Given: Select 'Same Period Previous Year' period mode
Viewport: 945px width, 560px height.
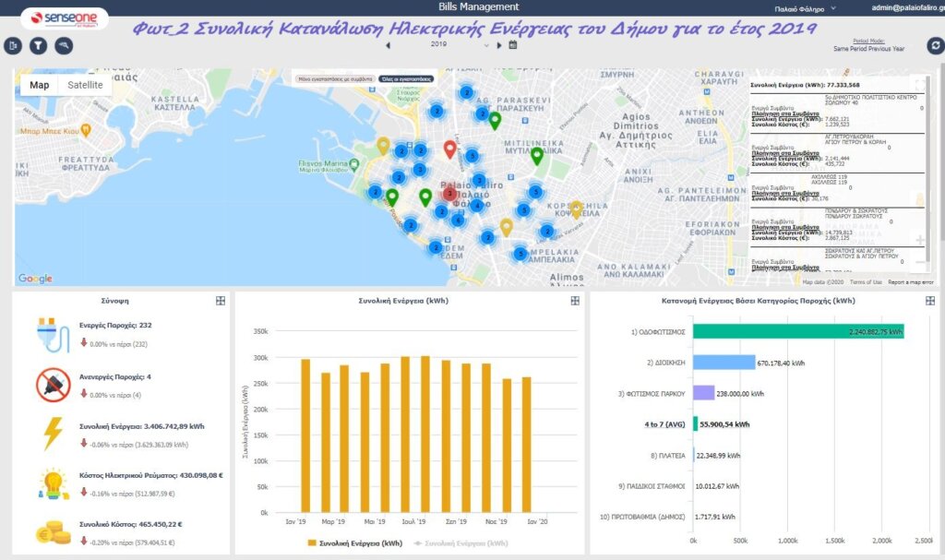Looking at the screenshot, I should pos(868,49).
